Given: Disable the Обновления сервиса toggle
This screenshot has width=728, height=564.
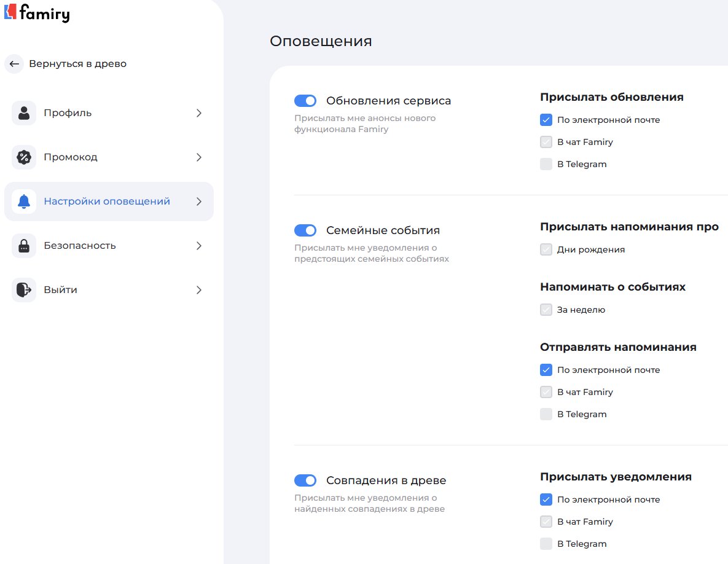Looking at the screenshot, I should point(305,100).
